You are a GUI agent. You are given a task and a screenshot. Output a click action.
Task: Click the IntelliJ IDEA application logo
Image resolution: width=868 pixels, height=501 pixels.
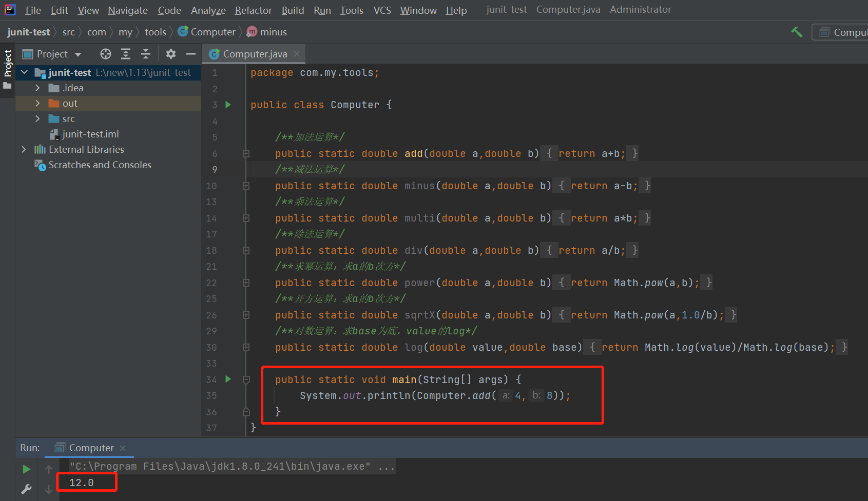[10, 9]
